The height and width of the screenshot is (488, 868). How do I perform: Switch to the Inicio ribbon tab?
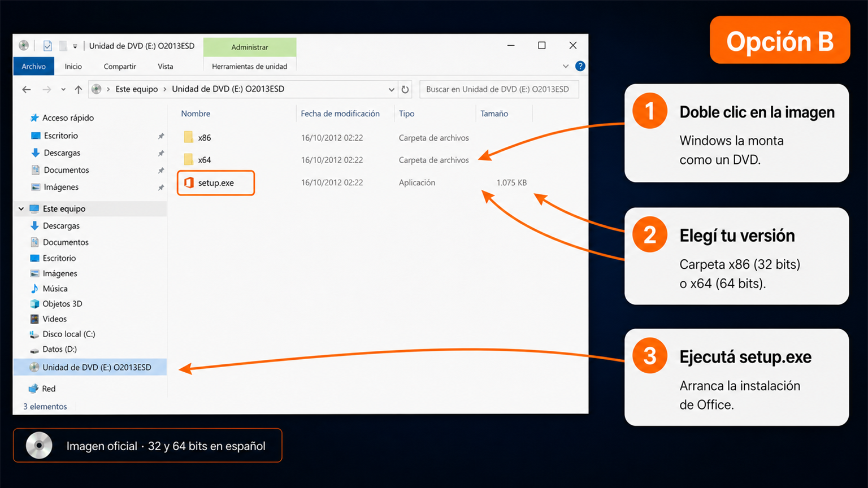point(73,66)
